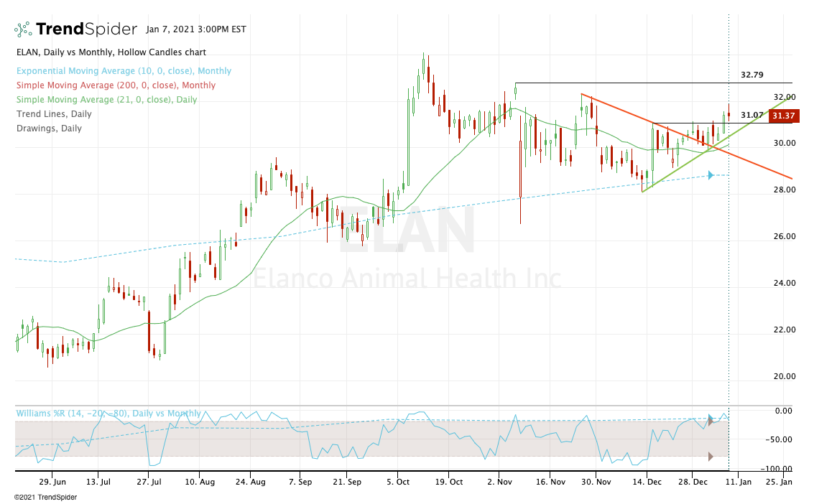
Task: Click the '29. Jun' date axis label
Action: tap(52, 482)
